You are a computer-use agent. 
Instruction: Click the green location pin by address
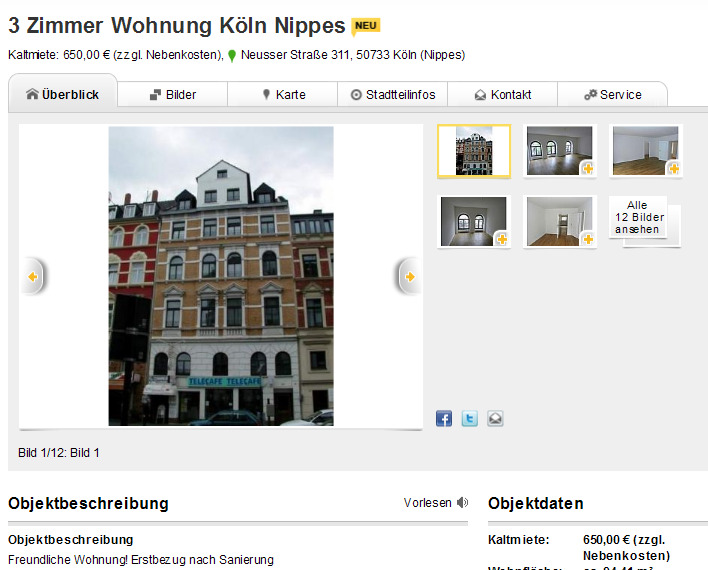pos(232,56)
